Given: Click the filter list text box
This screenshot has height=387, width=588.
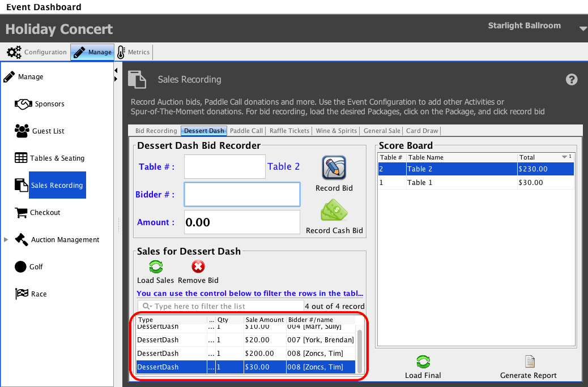Looking at the screenshot, I should (220, 307).
